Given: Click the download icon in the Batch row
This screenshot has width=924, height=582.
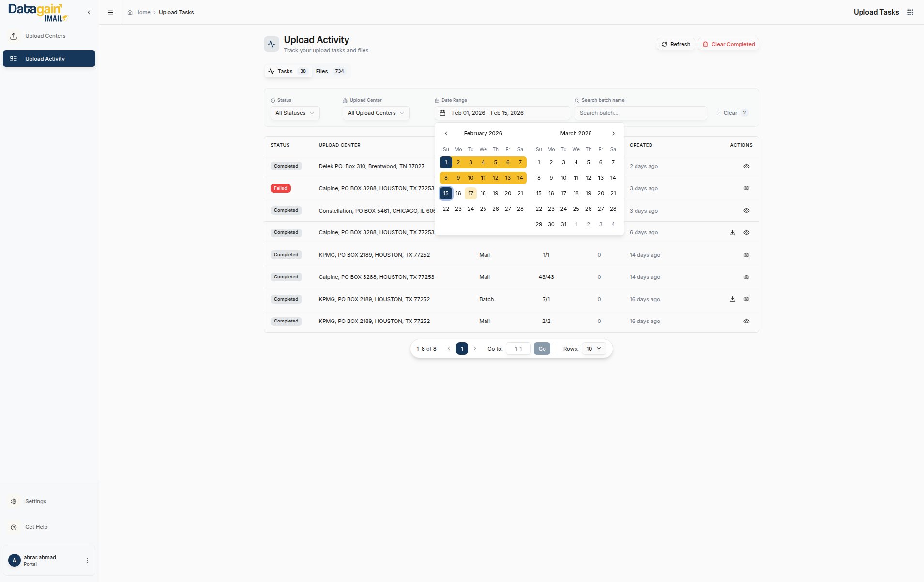Looking at the screenshot, I should point(732,299).
